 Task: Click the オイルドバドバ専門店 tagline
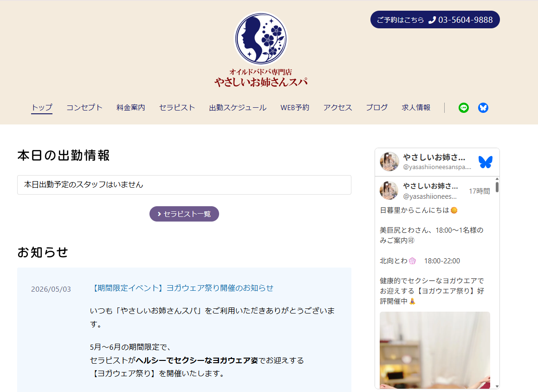pyautogui.click(x=261, y=72)
